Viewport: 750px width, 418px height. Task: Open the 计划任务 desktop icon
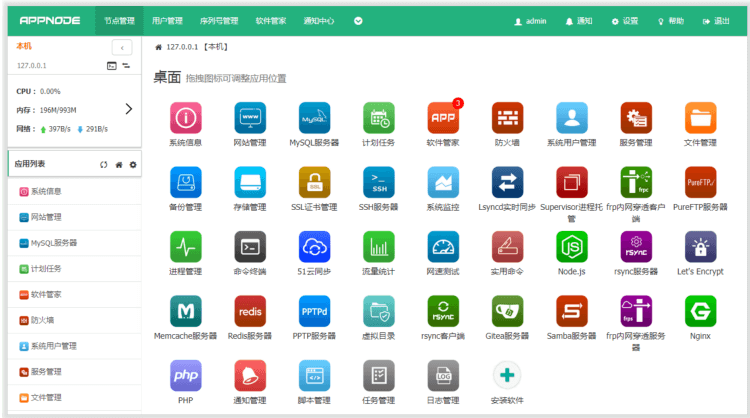[379, 118]
